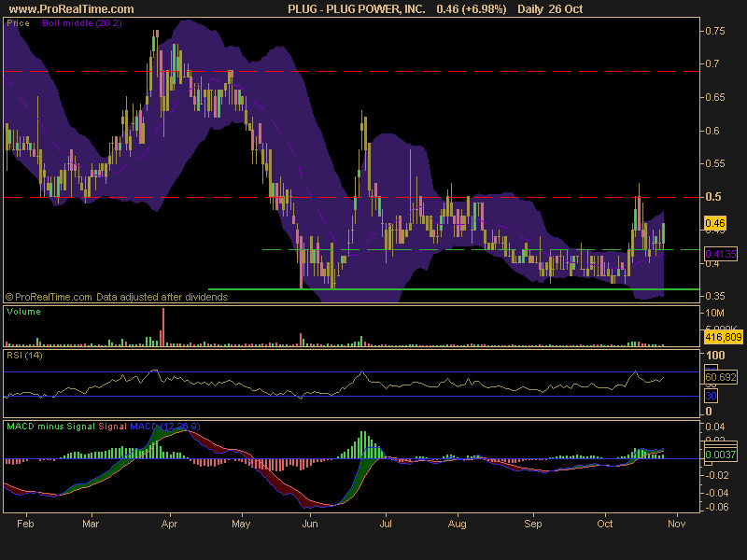The image size is (747, 560).
Task: Click the 0.04 MACD axis value
Action: point(715,427)
